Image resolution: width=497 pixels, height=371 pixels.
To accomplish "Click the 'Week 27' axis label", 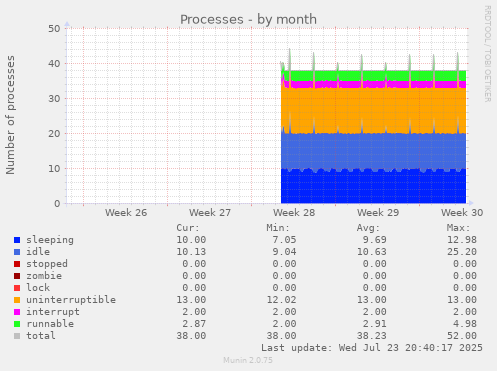I will 210,213.
